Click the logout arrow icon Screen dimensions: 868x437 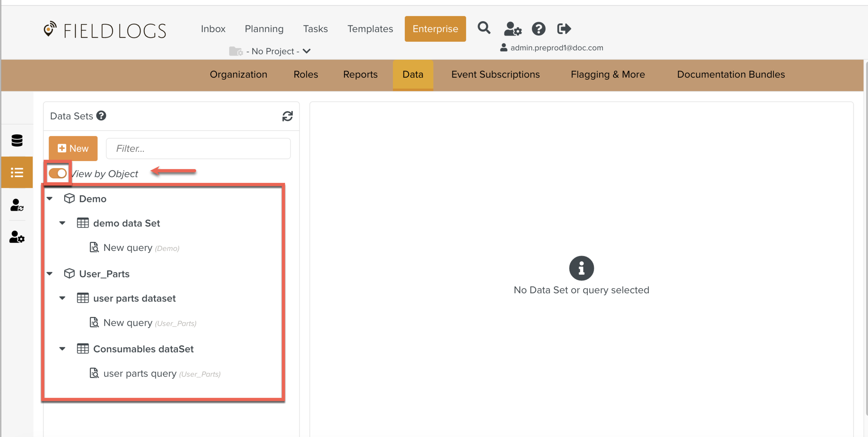click(x=564, y=29)
